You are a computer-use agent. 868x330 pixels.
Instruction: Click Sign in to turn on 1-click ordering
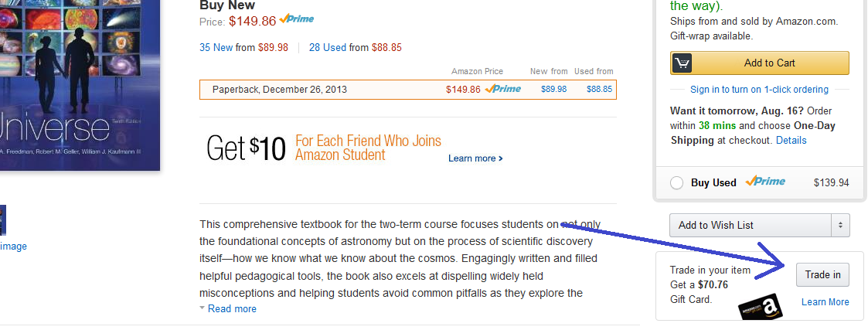759,90
